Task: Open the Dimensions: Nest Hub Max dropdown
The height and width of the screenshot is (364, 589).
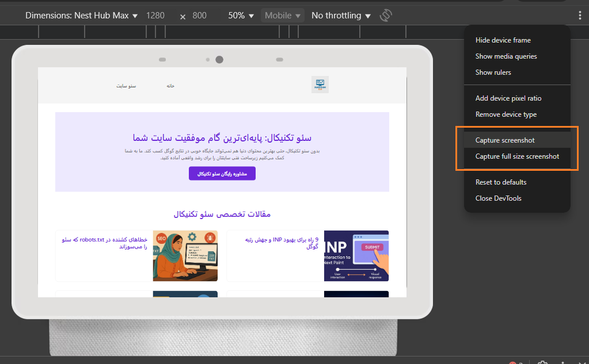Action: click(x=82, y=16)
